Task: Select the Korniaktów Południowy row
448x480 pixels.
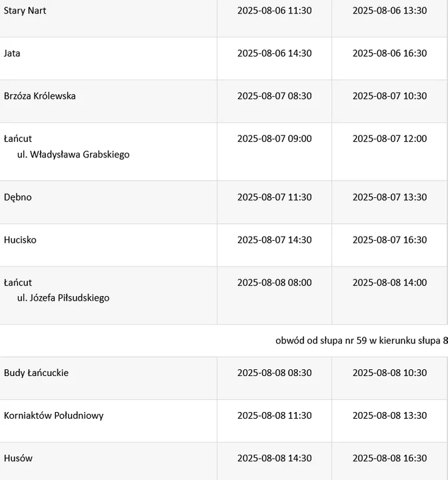Action: coord(224,421)
